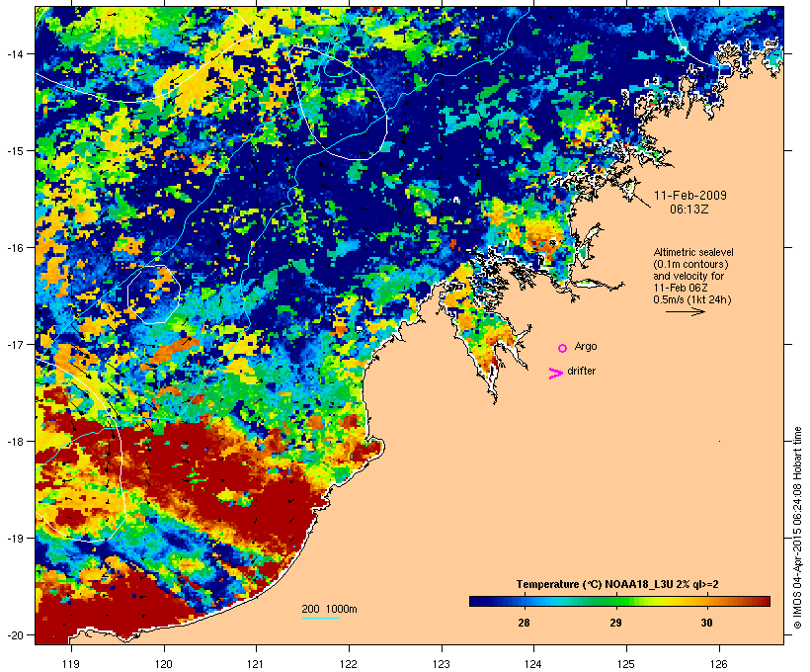This screenshot has height=672, width=810.
Task: Click the '29' colorbar tick label
Action: click(615, 623)
